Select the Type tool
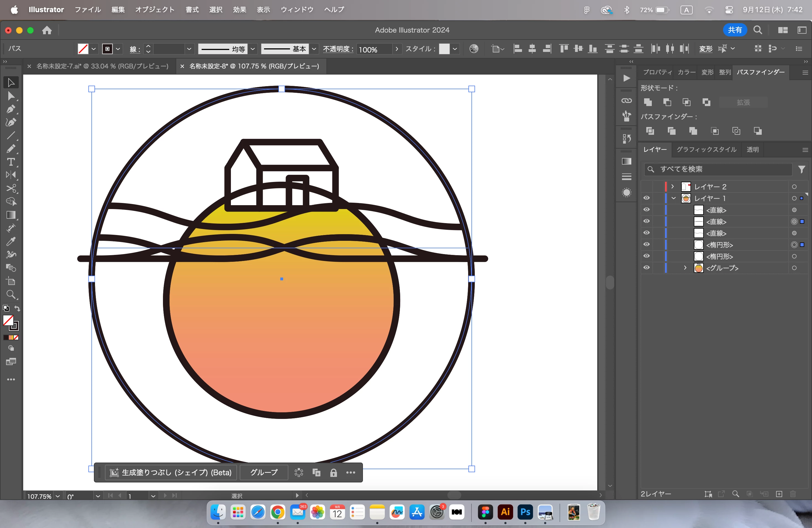This screenshot has height=528, width=812. (11, 162)
